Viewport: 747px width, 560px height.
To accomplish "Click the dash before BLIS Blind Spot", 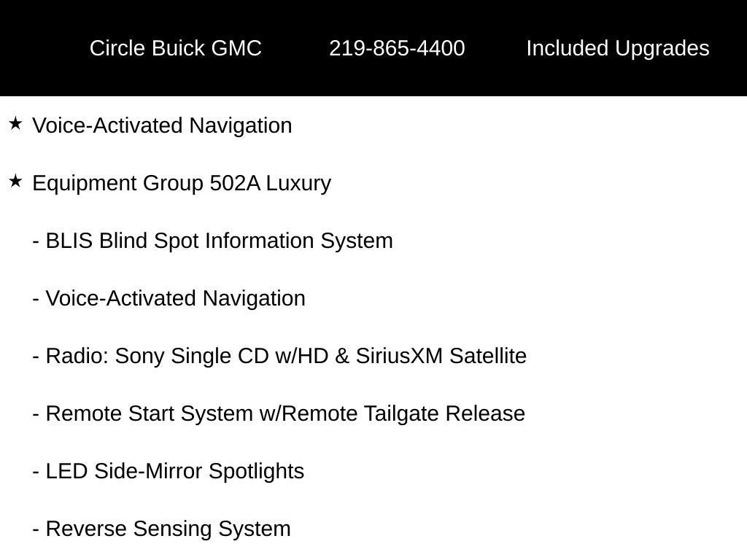I will [x=36, y=242].
